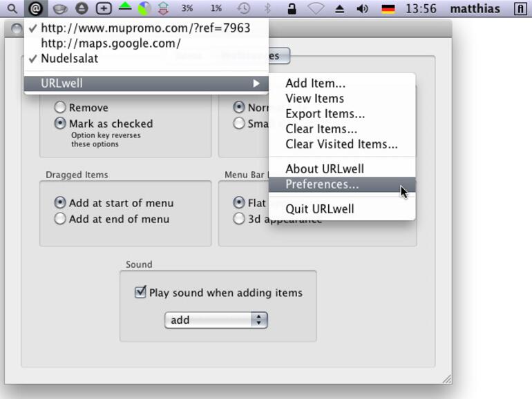Image resolution: width=532 pixels, height=399 pixels.
Task: Open the add sound popup menu
Action: point(216,320)
